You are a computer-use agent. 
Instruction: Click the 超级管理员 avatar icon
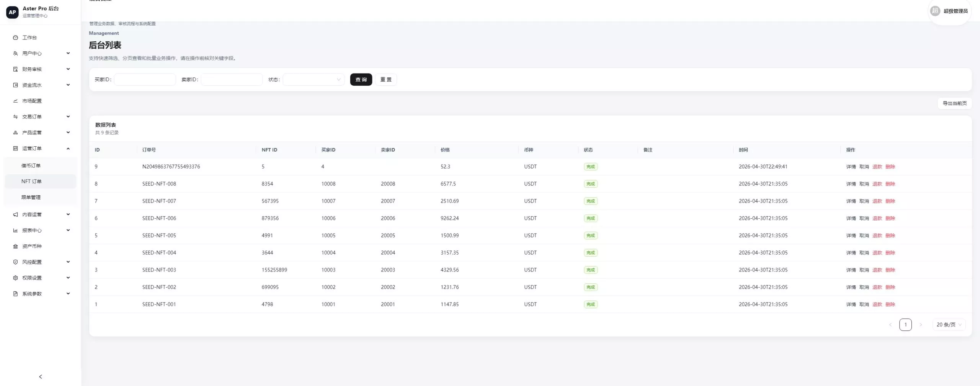coord(935,11)
